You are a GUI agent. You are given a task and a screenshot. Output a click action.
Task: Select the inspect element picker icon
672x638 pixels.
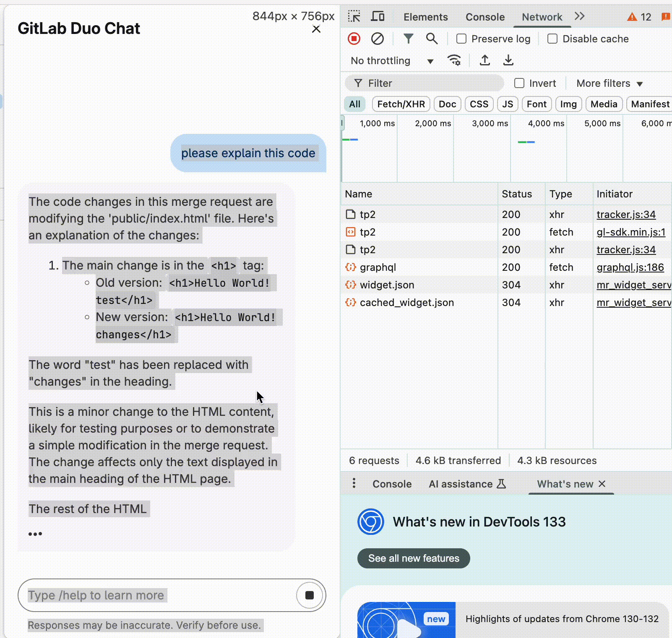click(354, 16)
